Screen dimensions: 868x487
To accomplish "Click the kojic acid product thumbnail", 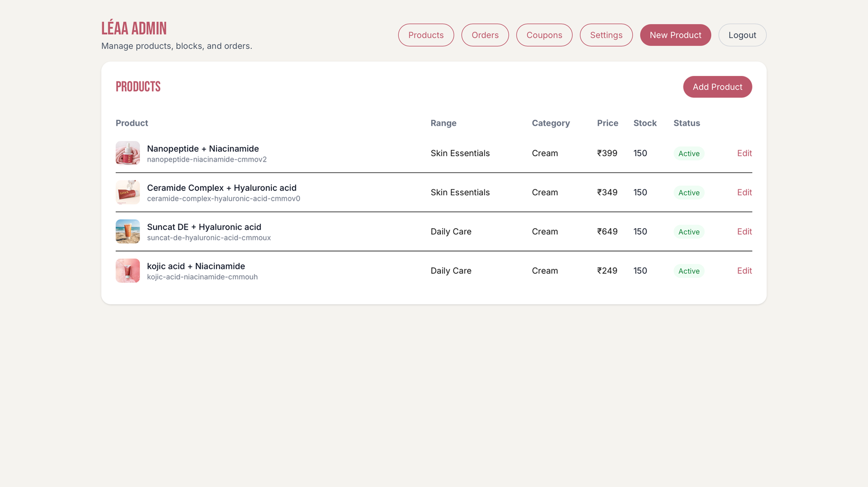I will 127,271.
